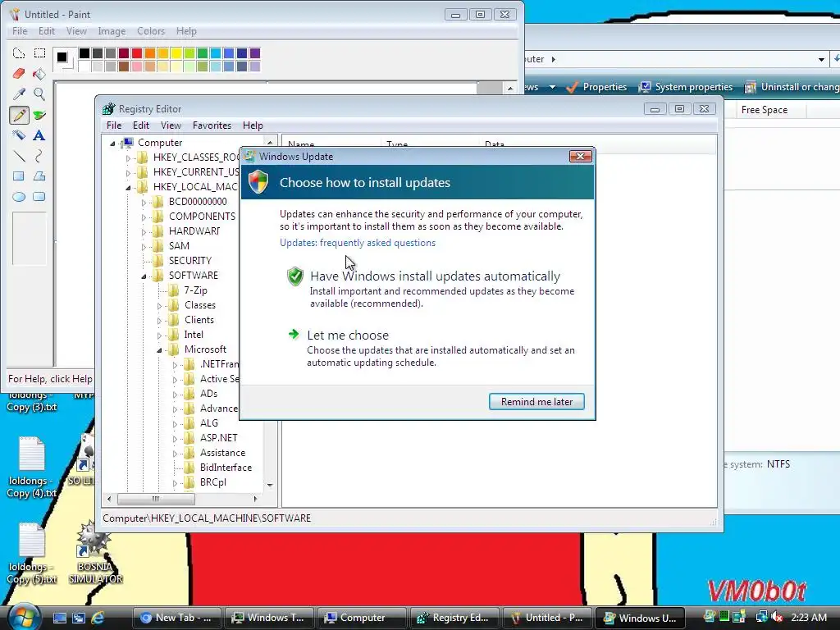
Task: Open Paint Colors menu
Action: pos(151,31)
